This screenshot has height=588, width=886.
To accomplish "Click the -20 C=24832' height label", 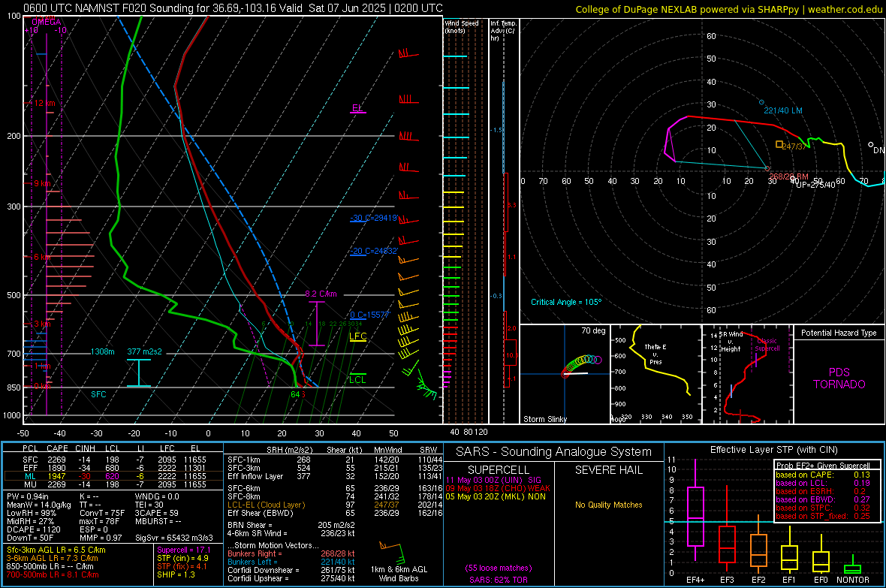I will [x=374, y=251].
